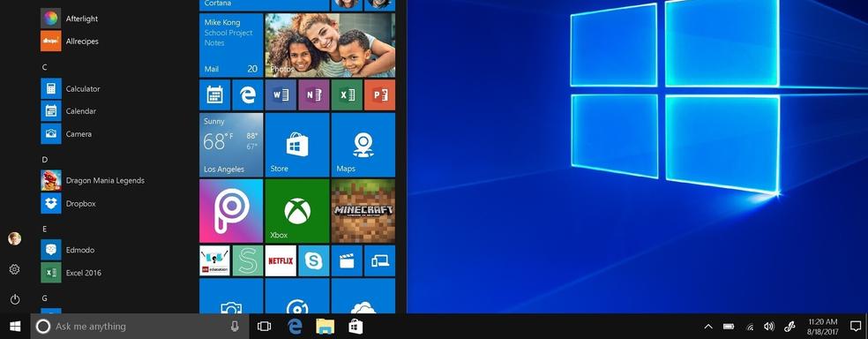Jump to letter C section header
The width and height of the screenshot is (868, 339).
44,67
